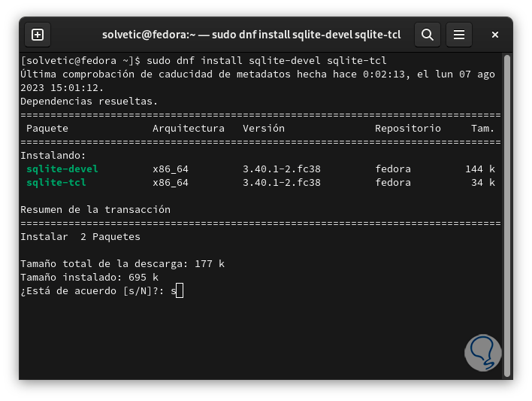Image resolution: width=532 pixels, height=401 pixels.
Task: Click the Repositorio column header
Action: coord(408,129)
